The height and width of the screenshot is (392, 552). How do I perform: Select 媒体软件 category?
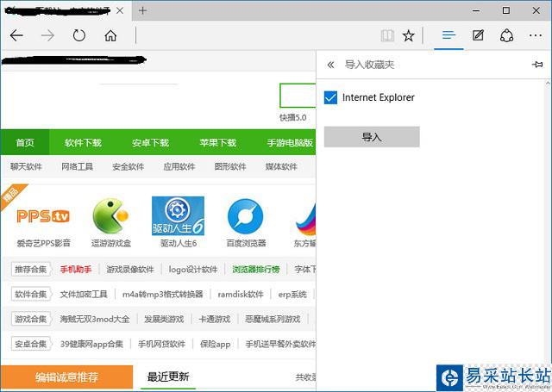[x=281, y=166]
